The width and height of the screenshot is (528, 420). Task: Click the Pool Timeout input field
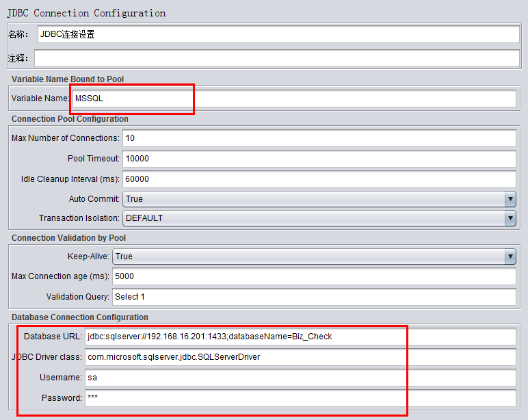coord(319,159)
